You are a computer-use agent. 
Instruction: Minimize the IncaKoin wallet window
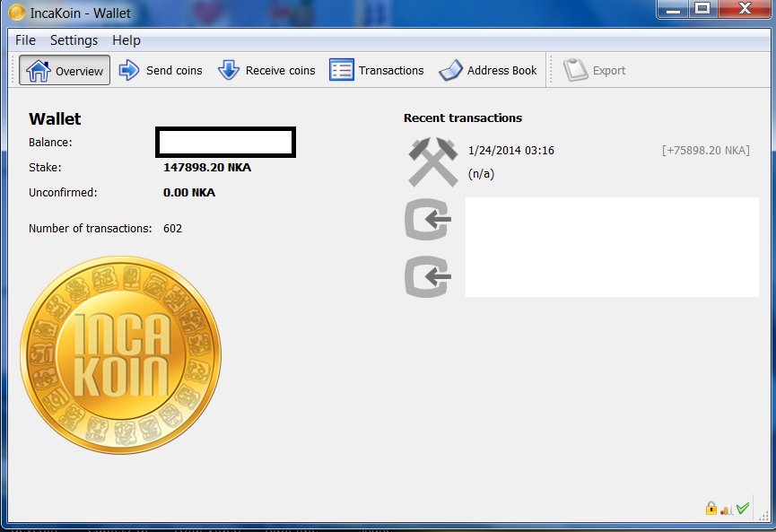674,8
